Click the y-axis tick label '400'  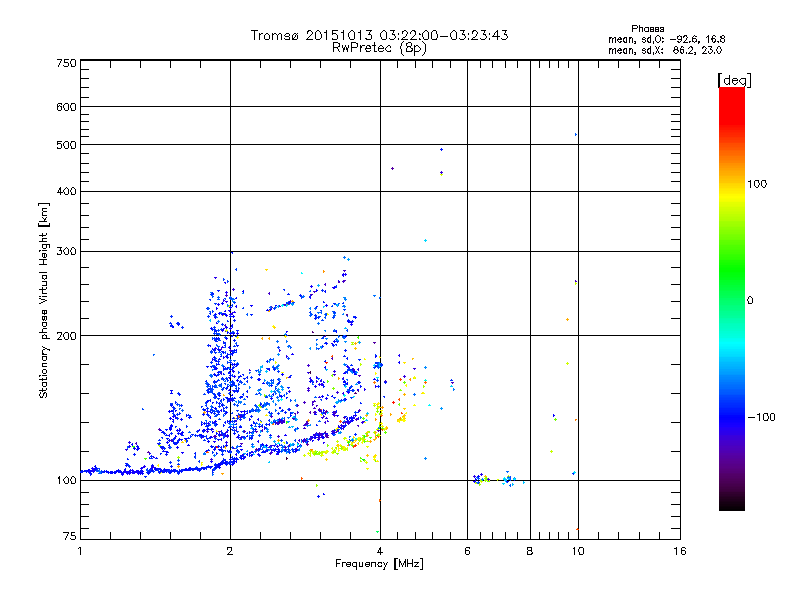(66, 191)
